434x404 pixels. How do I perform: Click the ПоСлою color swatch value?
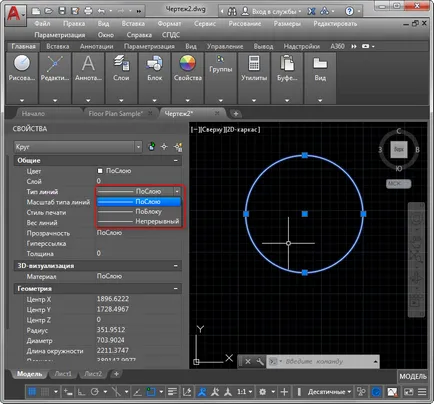point(114,171)
